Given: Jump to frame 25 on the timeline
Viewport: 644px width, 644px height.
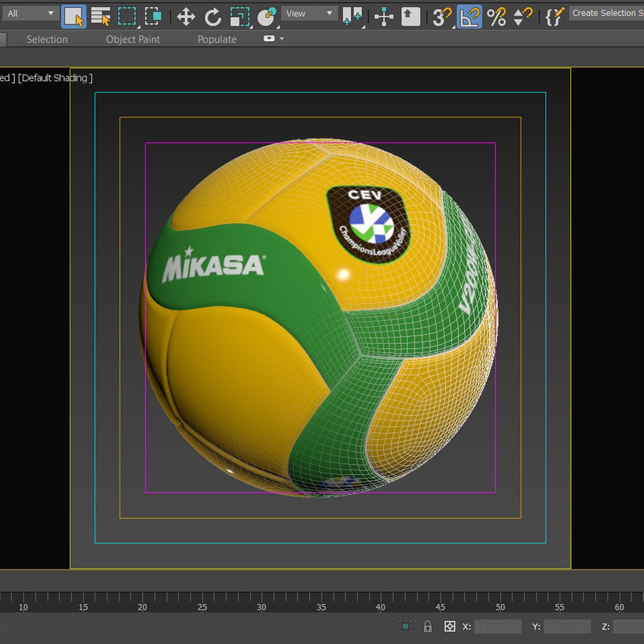Looking at the screenshot, I should [202, 606].
